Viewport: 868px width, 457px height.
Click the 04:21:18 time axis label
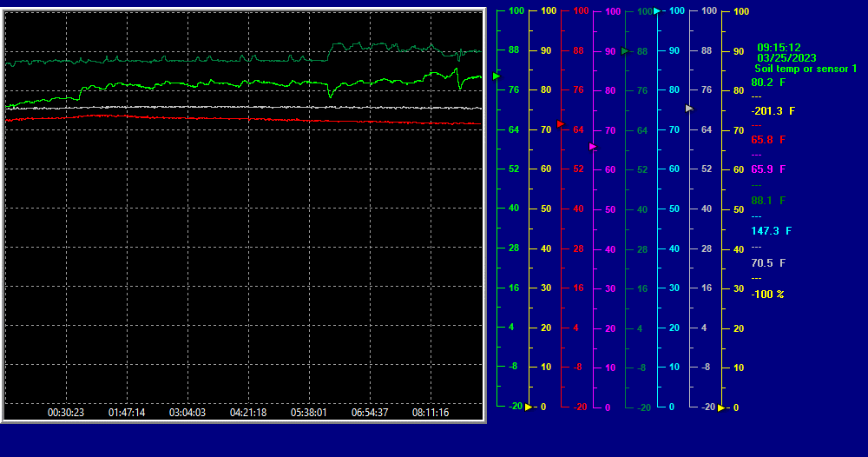[x=248, y=413]
